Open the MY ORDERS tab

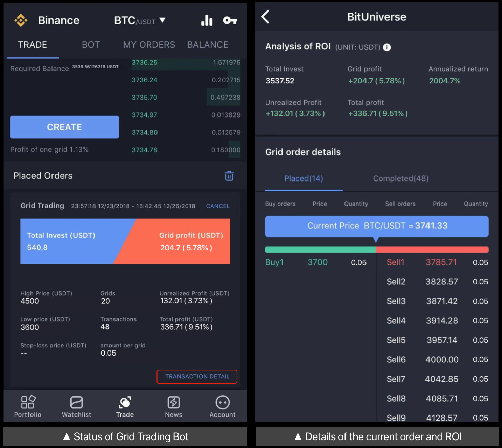(149, 45)
